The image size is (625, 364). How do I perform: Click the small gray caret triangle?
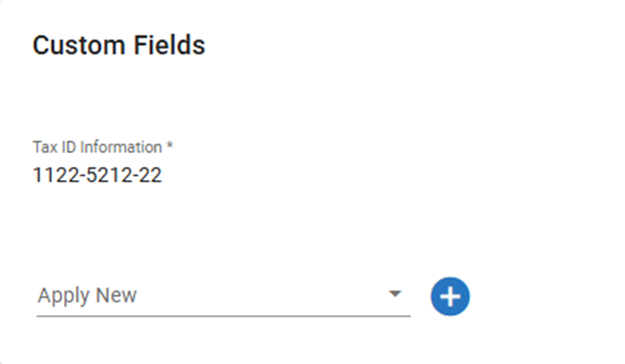point(394,295)
